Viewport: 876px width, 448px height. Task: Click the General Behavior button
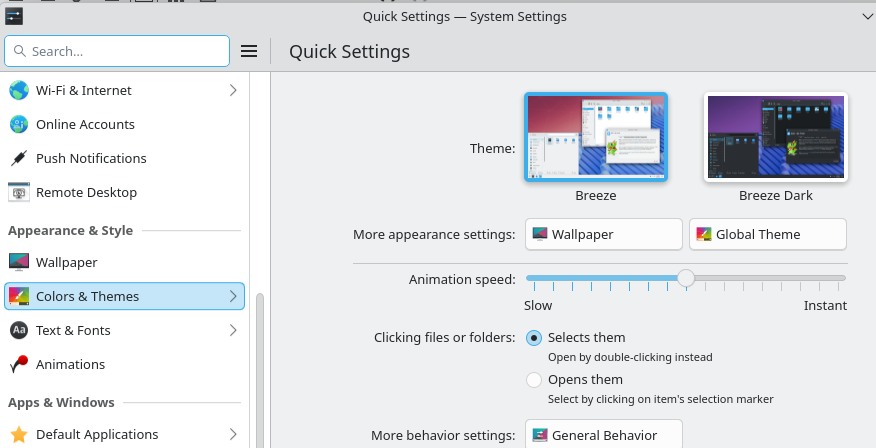coord(604,435)
